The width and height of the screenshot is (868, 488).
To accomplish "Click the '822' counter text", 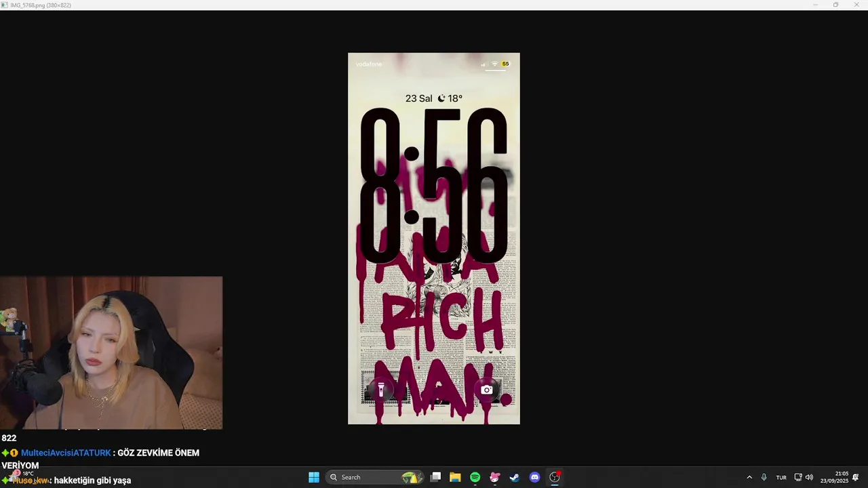I will 9,438.
